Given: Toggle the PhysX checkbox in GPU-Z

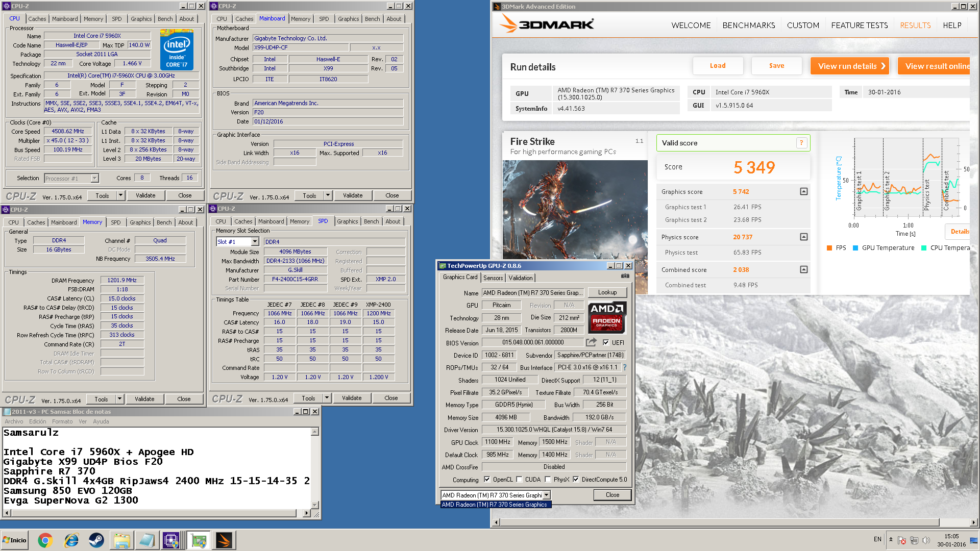Looking at the screenshot, I should (x=548, y=479).
